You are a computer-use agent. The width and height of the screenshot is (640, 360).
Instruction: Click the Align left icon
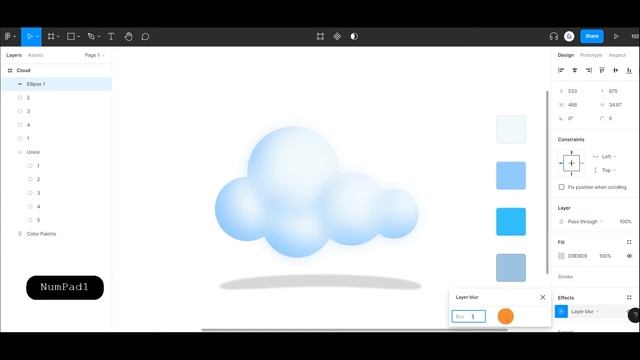[561, 70]
